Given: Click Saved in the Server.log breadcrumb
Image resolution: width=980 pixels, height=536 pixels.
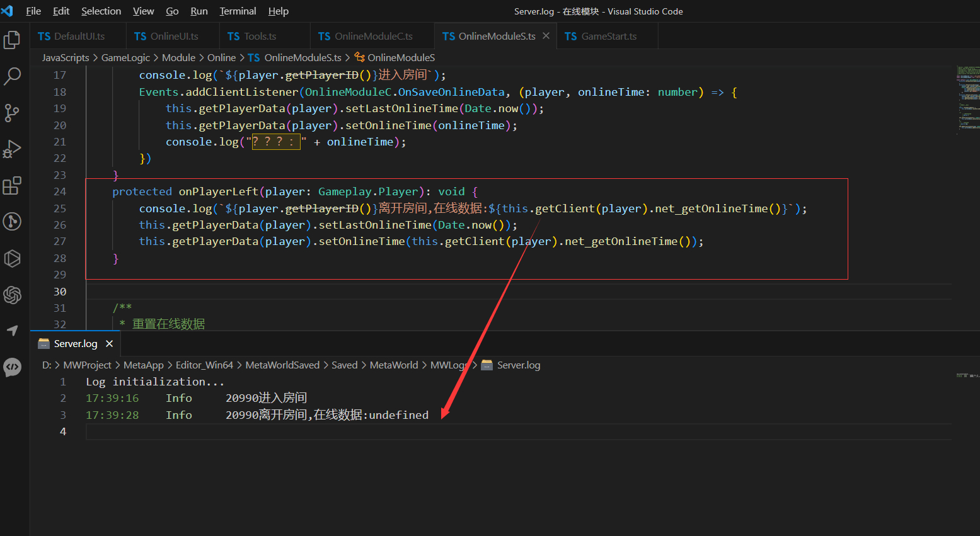Looking at the screenshot, I should (x=344, y=365).
